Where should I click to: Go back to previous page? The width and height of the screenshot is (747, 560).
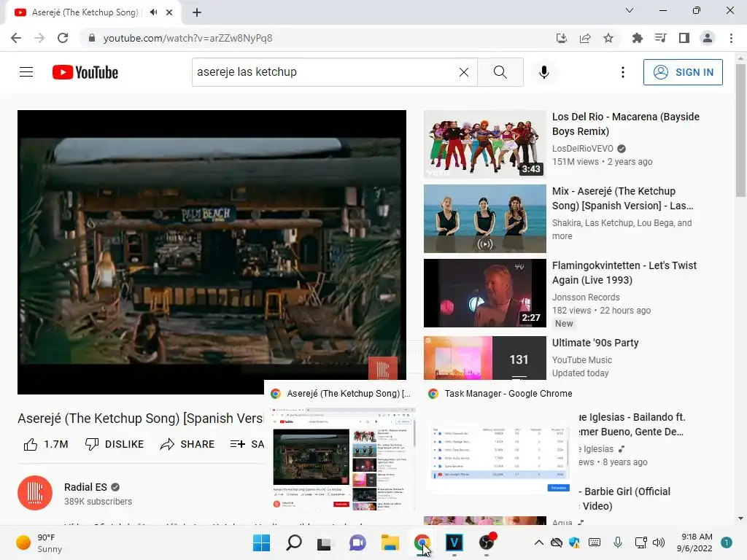coord(16,38)
